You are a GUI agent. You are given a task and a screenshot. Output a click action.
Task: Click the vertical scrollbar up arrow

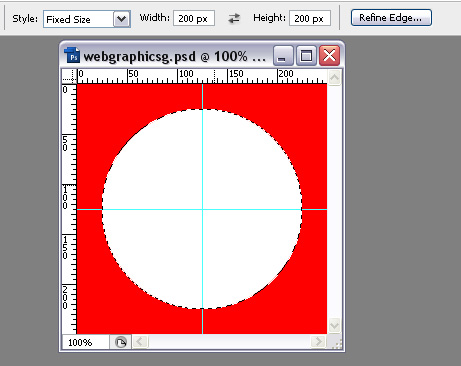[334, 77]
